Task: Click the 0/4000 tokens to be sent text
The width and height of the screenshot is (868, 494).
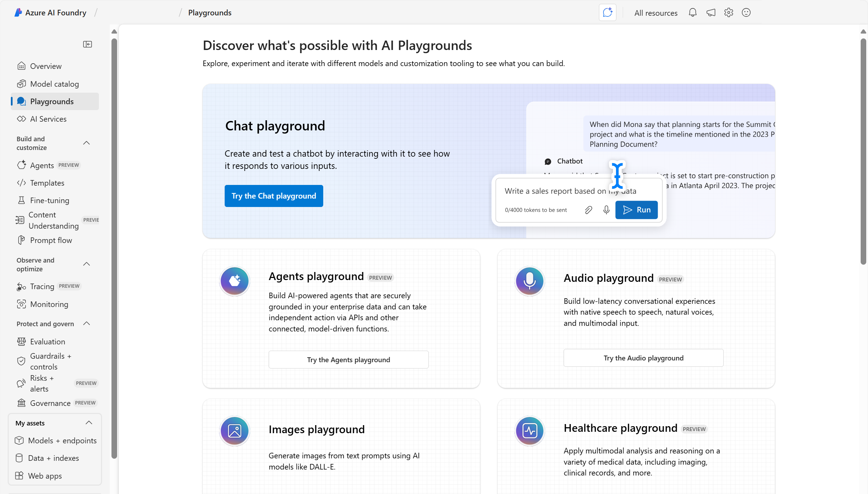Action: pos(536,210)
